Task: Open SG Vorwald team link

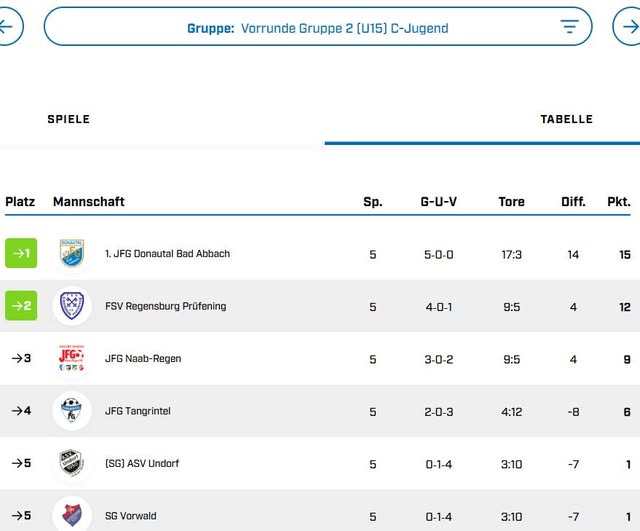Action: point(131,516)
